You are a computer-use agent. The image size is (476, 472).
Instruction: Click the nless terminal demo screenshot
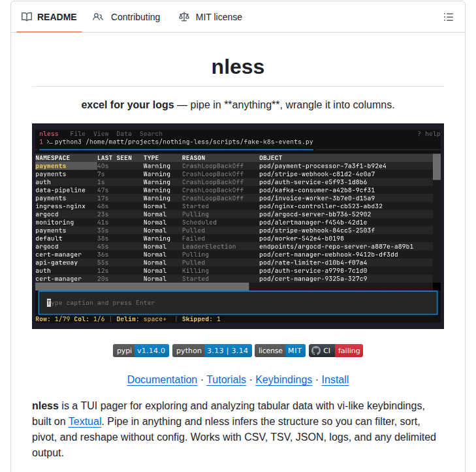(x=238, y=226)
